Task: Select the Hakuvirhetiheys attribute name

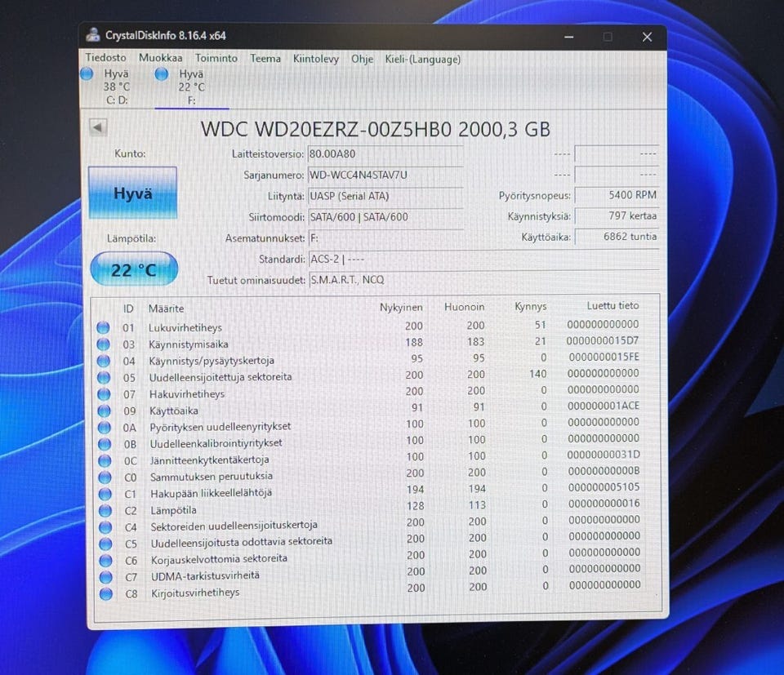Action: [x=187, y=394]
